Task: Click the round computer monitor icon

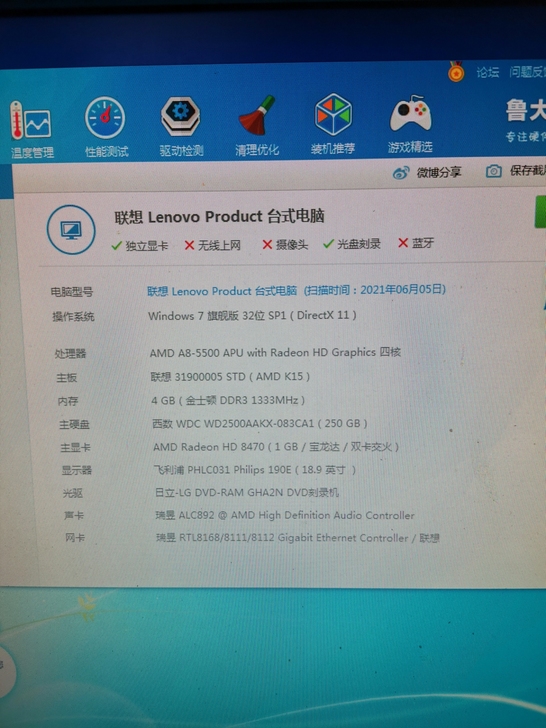Action: point(71,229)
